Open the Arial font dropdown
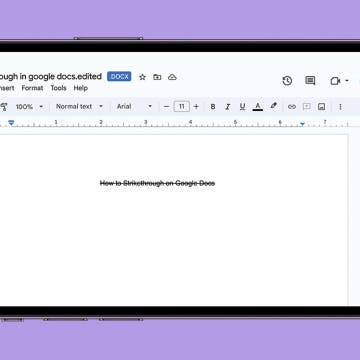The width and height of the screenshot is (360, 360). tap(134, 107)
